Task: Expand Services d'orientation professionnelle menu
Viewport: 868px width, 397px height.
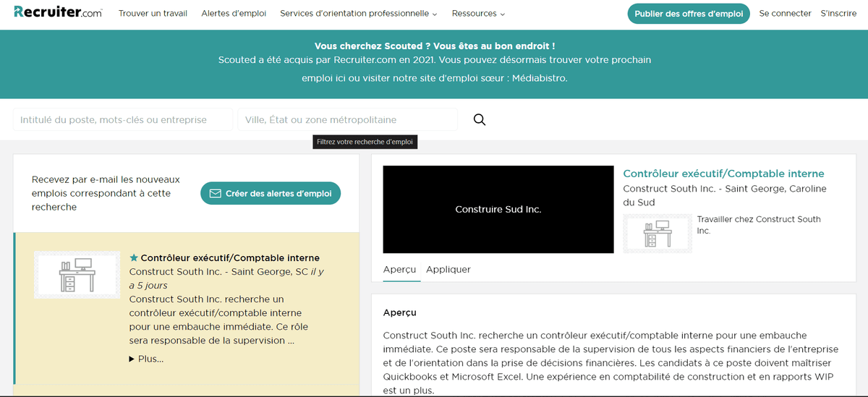Action: (x=359, y=14)
